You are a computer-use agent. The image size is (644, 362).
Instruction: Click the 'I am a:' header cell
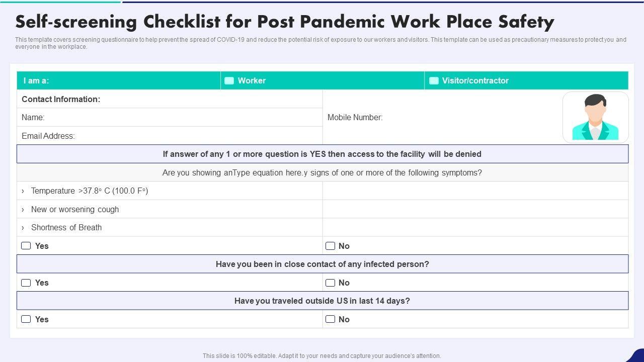119,80
